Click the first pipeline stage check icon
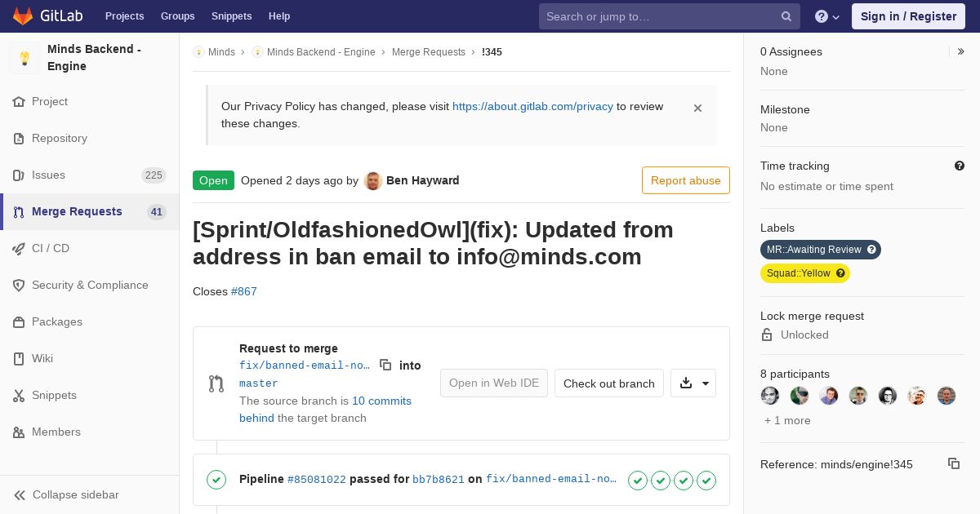980x514 pixels. point(638,481)
